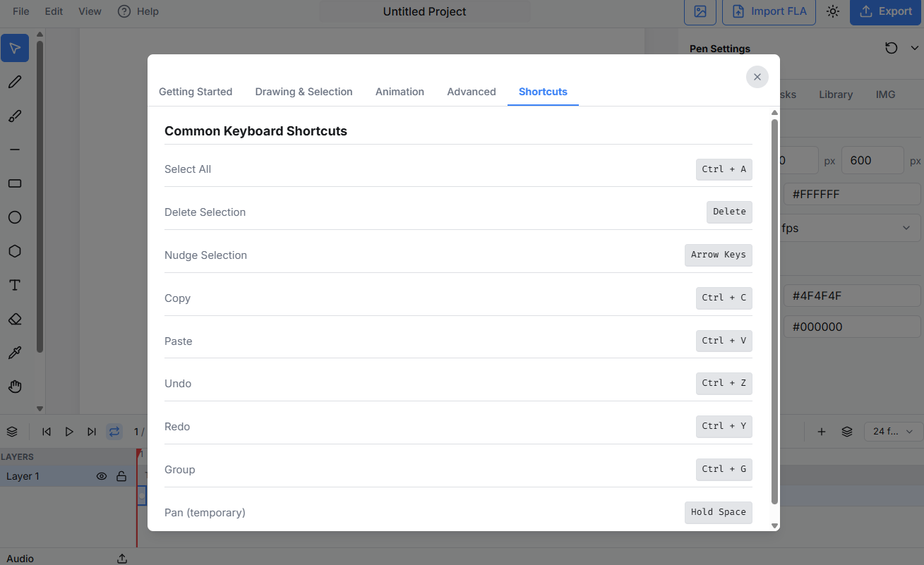Viewport: 924px width, 565px height.
Task: Switch to the Animation help tab
Action: (x=400, y=92)
